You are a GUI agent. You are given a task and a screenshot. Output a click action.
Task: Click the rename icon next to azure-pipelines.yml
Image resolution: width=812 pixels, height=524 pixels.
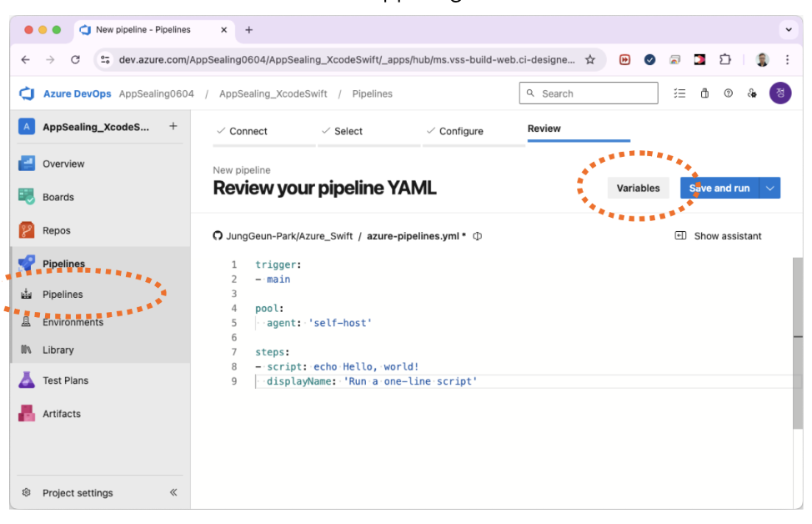coord(478,236)
